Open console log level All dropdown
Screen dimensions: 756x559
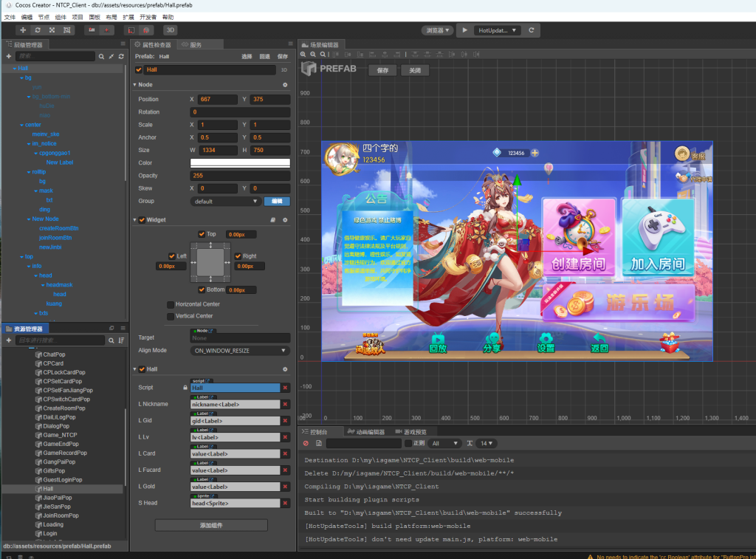pos(444,443)
